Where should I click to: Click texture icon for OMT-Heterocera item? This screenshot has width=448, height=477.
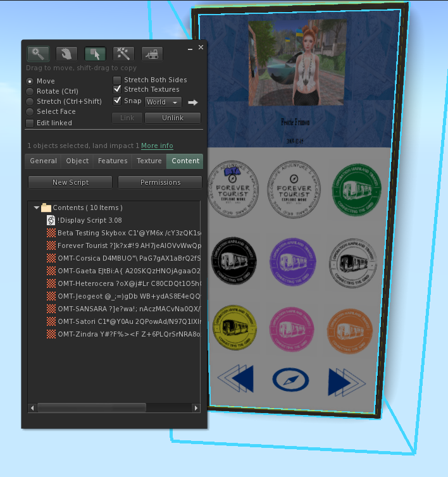pyautogui.click(x=51, y=283)
